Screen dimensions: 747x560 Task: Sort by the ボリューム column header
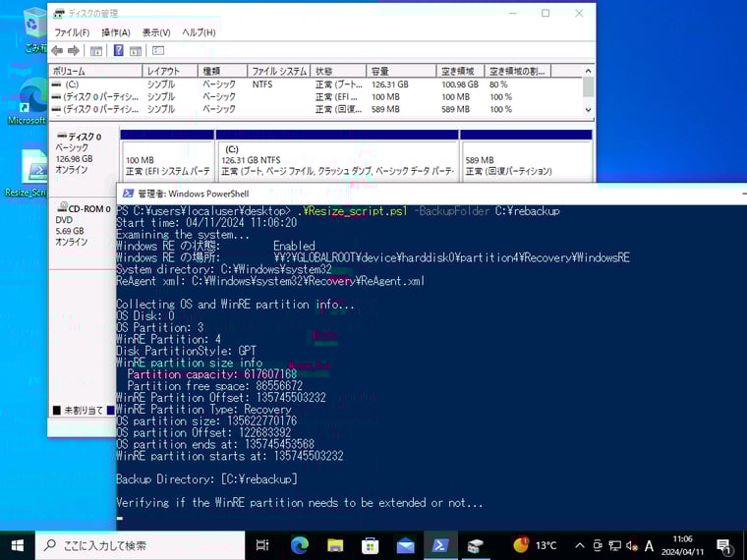[95, 71]
